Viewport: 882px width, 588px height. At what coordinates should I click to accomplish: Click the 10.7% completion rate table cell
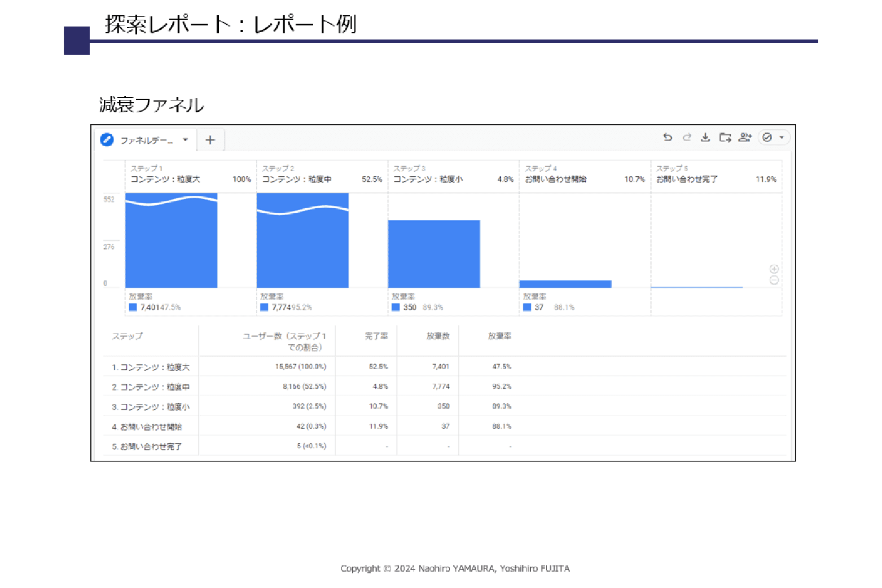(379, 406)
